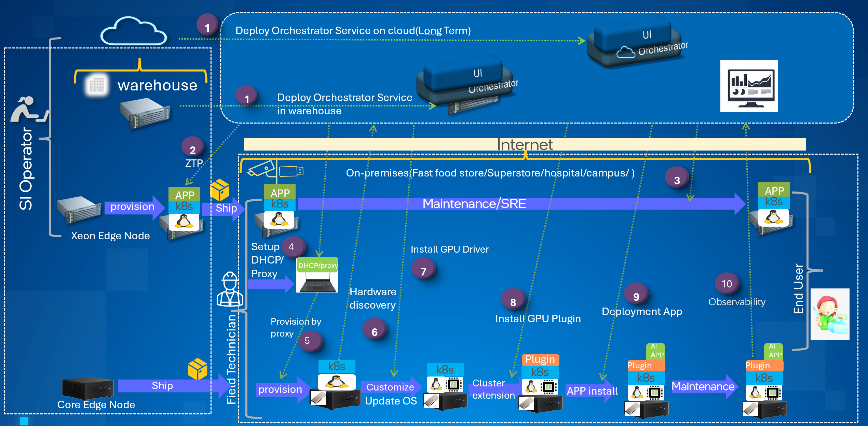The width and height of the screenshot is (868, 426).
Task: Click the 'On-premises(Fast food store/Superstore...' text
Action: click(x=490, y=173)
